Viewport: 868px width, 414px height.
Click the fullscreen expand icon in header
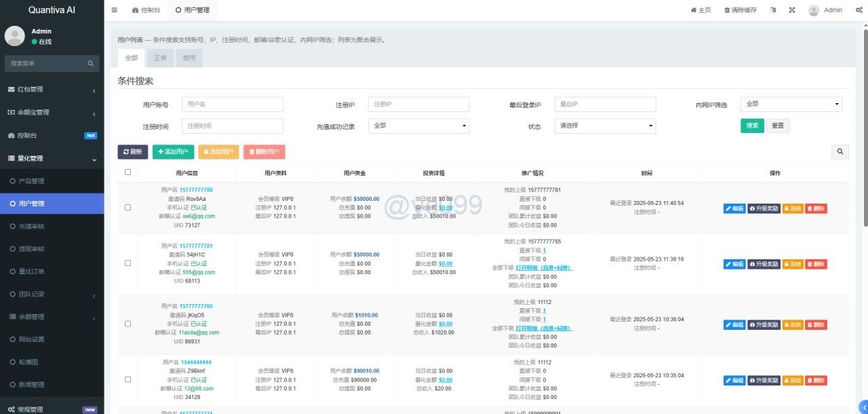(x=792, y=10)
